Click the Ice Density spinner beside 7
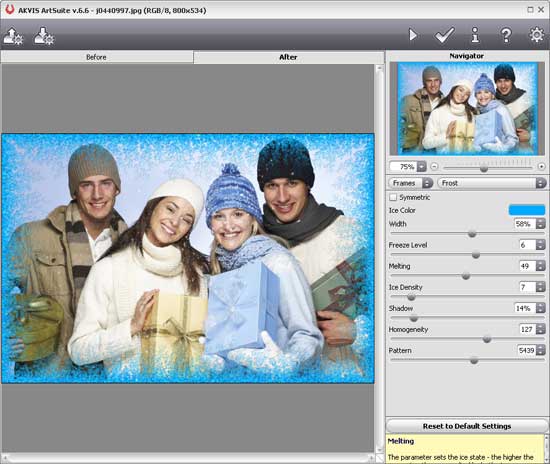 [x=541, y=287]
